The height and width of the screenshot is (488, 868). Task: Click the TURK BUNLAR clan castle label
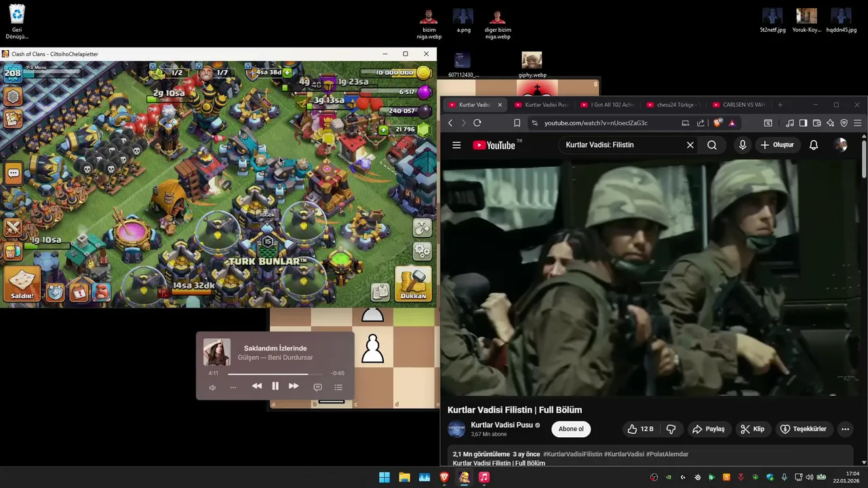[x=268, y=261]
